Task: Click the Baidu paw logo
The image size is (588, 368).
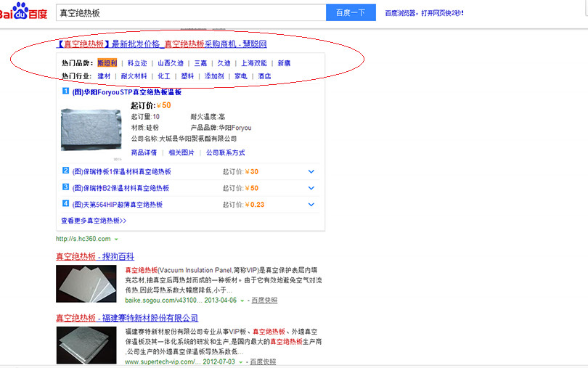Action: click(x=23, y=12)
